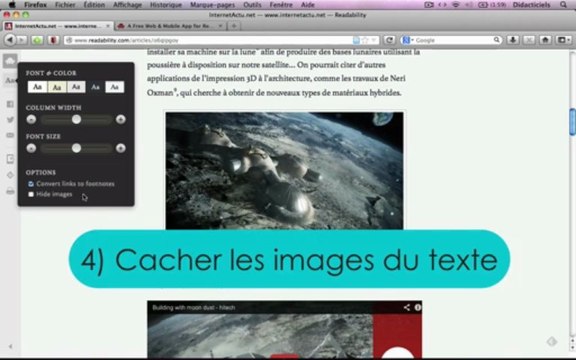Collapse the sidebar with the bottom-left arrow
Viewport: 576px width, 360px height.
click(x=10, y=346)
